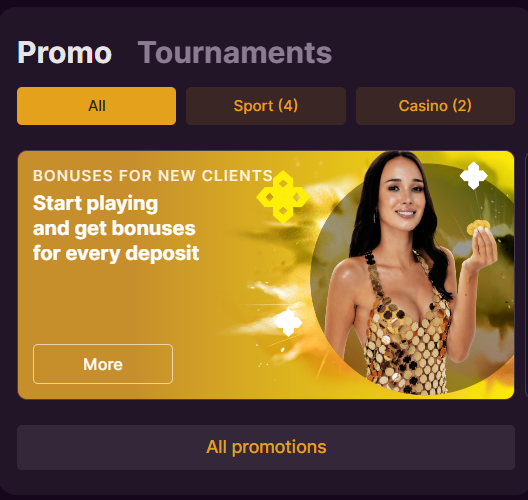Click the "and get bonuses" text line
Screen dimensions: 528x500
click(114, 228)
